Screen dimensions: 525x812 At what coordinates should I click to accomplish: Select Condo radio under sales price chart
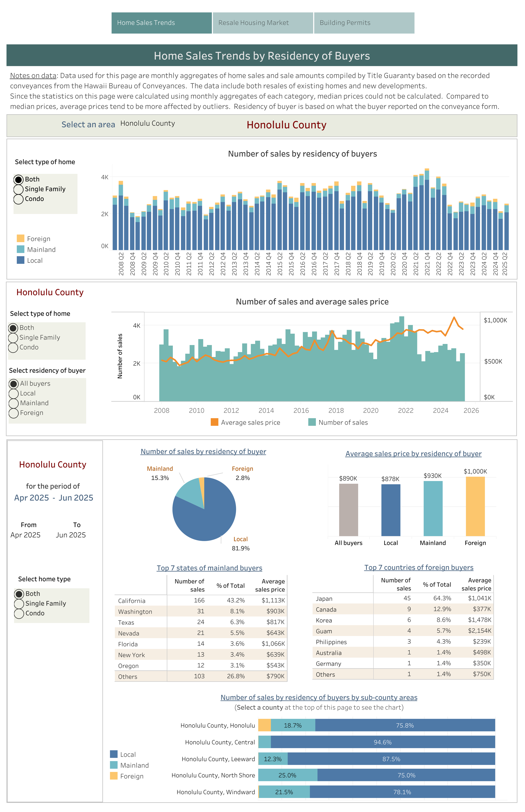pyautogui.click(x=13, y=347)
